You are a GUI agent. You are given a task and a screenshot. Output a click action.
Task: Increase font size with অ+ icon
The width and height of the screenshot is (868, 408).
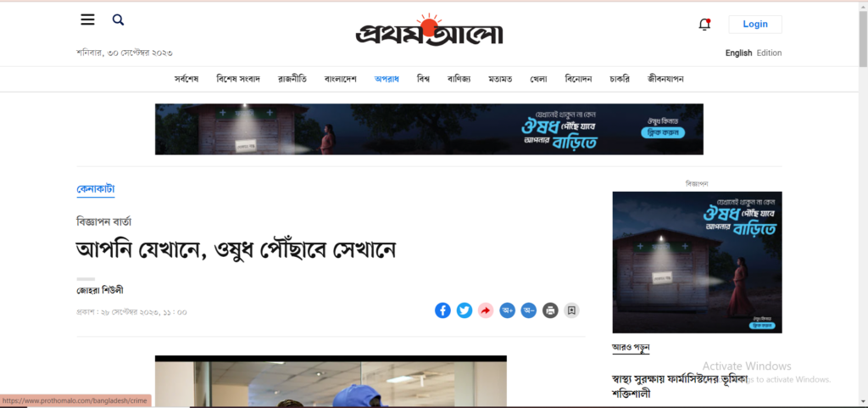tap(507, 310)
